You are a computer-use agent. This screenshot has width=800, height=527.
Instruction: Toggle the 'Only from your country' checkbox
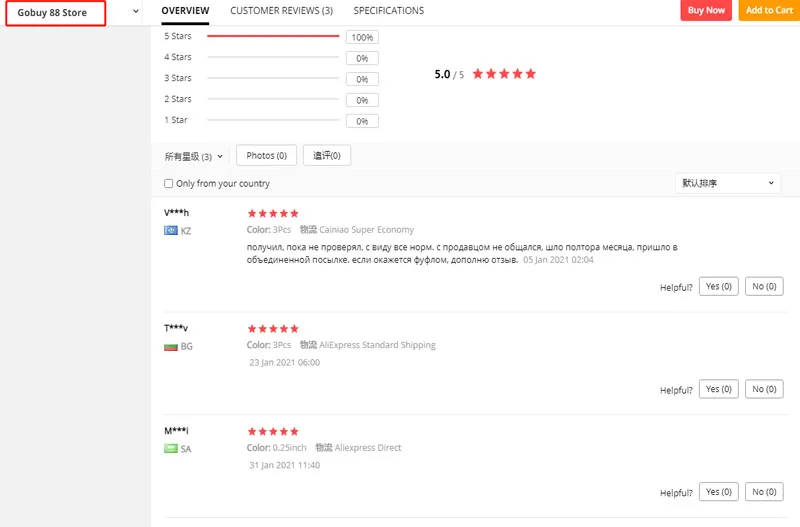click(x=168, y=183)
